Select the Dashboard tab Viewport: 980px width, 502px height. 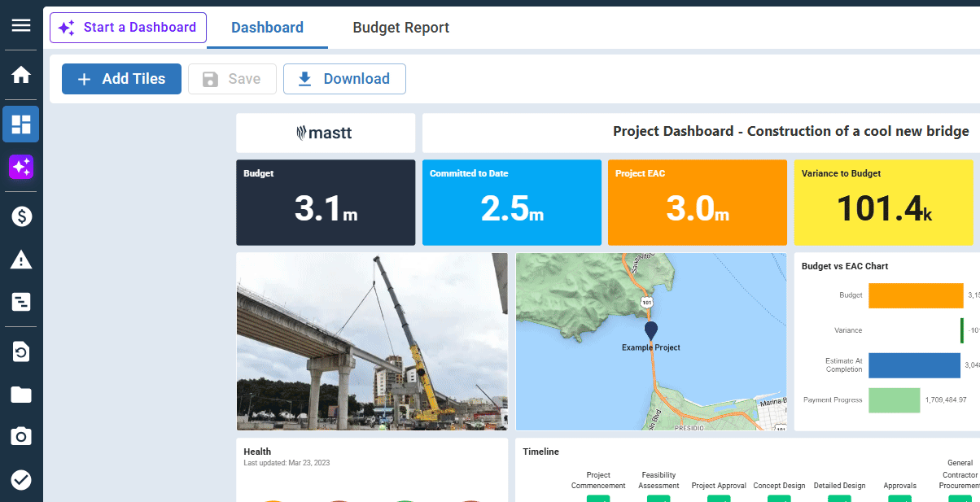tap(267, 28)
